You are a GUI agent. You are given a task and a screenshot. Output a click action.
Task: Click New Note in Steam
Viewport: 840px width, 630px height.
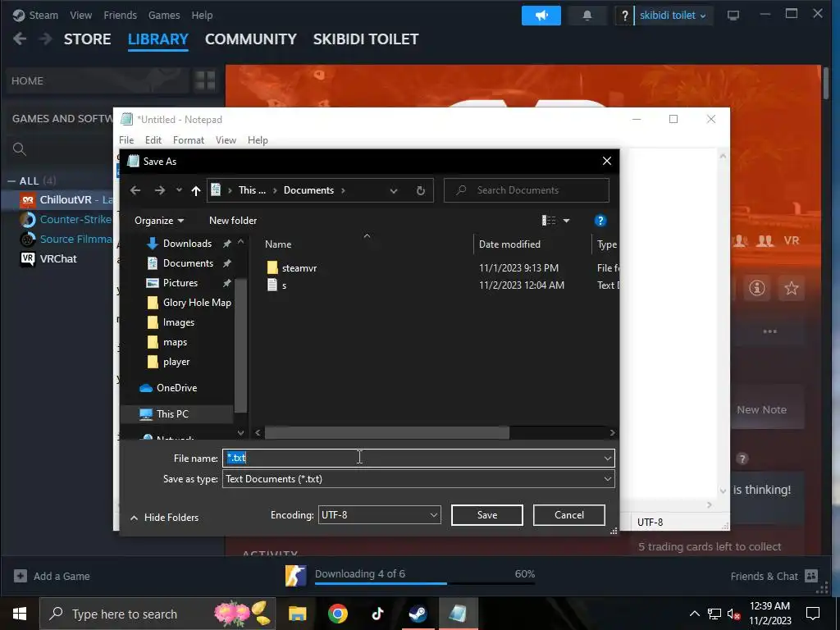pos(761,410)
